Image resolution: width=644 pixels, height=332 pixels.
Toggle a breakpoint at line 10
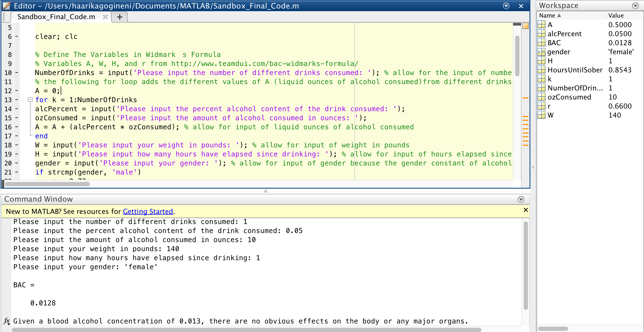tap(17, 72)
